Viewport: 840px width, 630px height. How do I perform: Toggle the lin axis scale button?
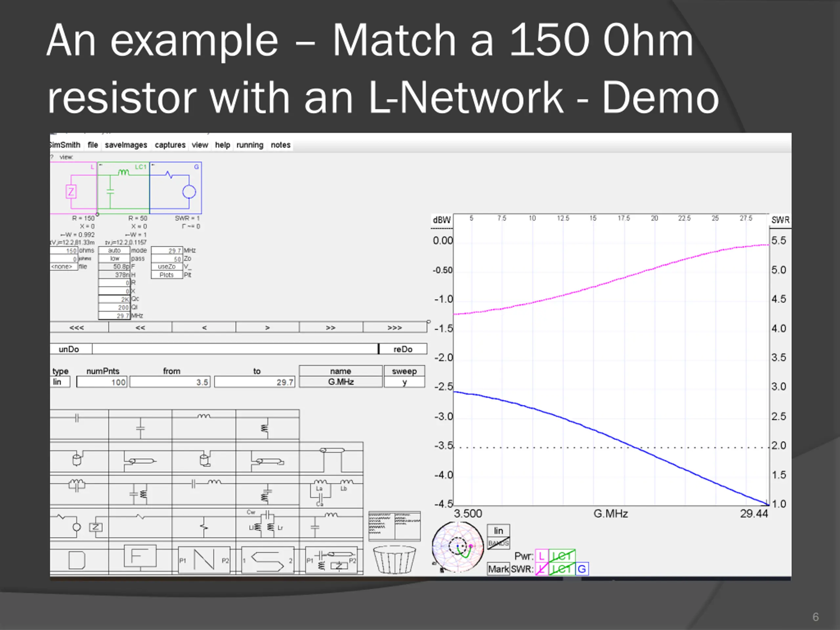click(x=499, y=531)
